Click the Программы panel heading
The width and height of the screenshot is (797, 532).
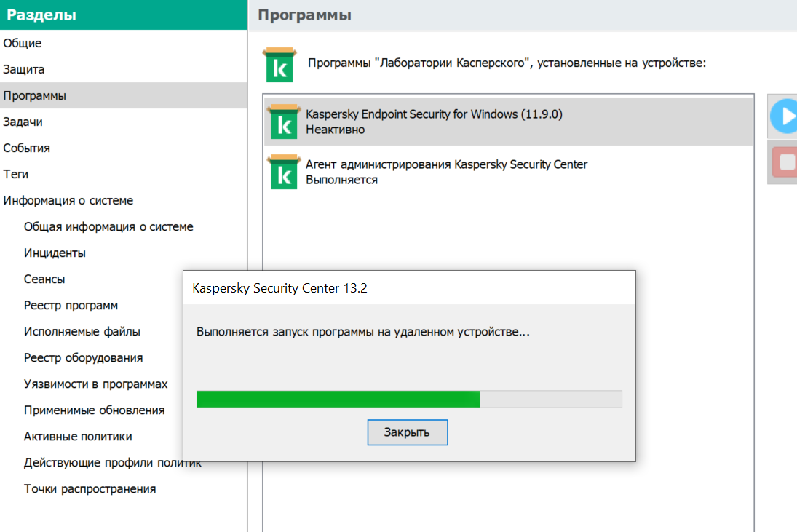(304, 15)
